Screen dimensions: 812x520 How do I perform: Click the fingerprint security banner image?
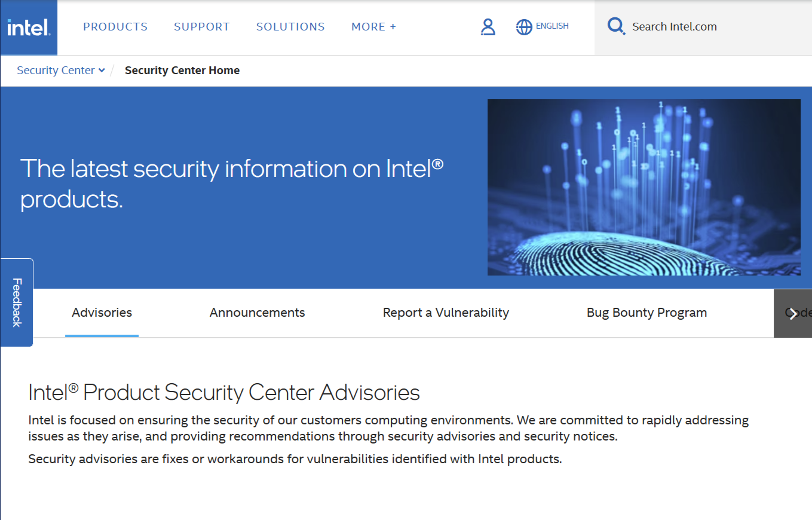tap(644, 187)
